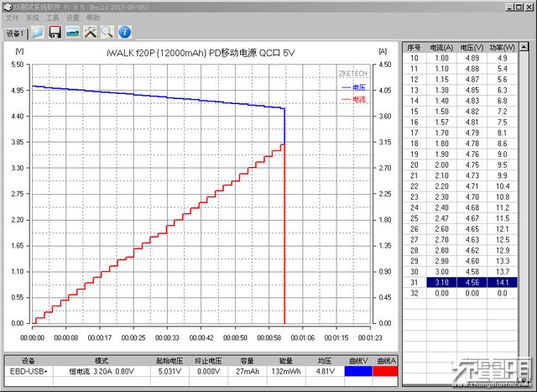Click the landscape picture export icon
The height and width of the screenshot is (392, 537).
(x=73, y=33)
